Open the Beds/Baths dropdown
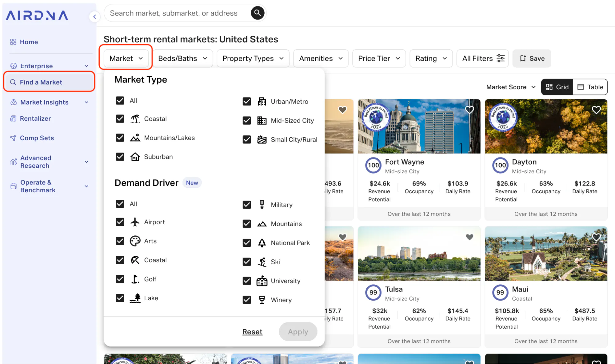 pos(182,58)
